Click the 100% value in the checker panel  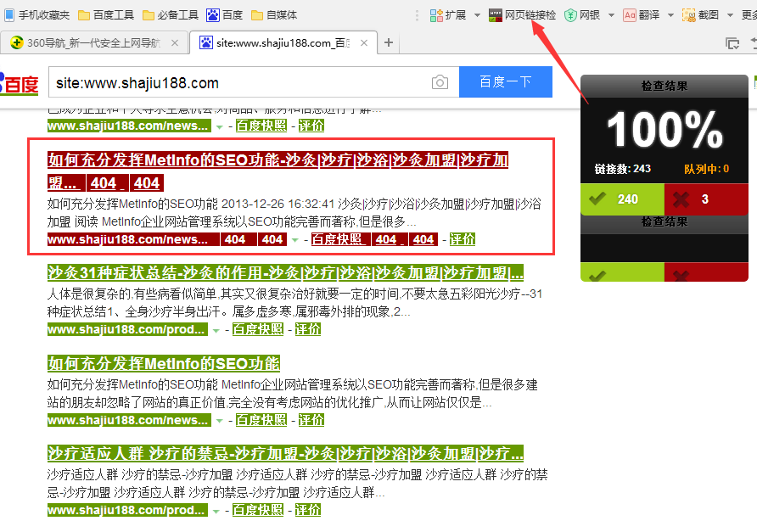[x=664, y=129]
